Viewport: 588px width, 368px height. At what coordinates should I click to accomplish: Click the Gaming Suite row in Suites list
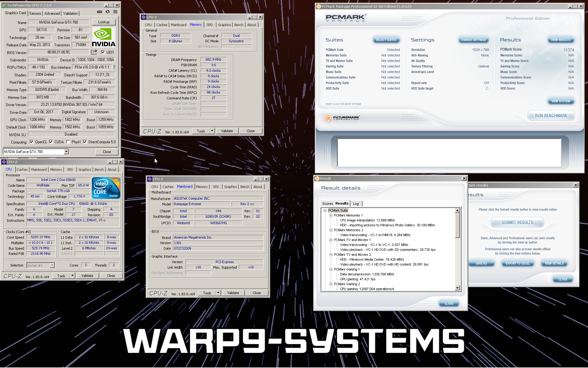tap(363, 66)
